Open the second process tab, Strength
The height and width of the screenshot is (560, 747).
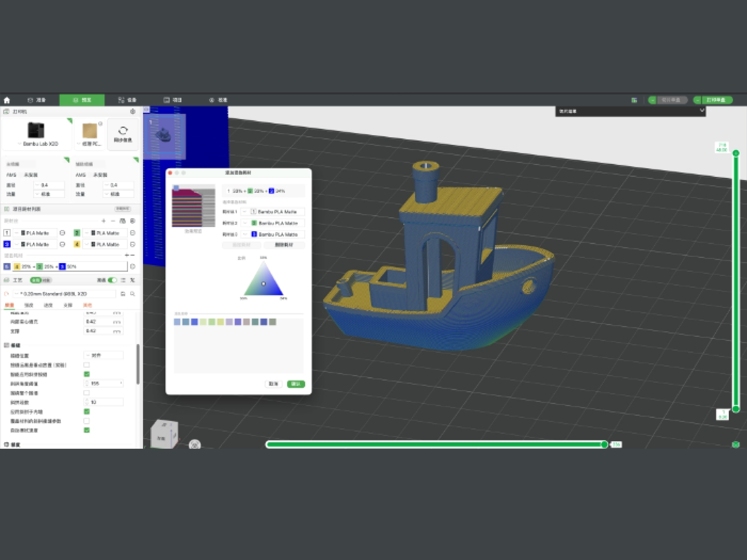(x=29, y=305)
